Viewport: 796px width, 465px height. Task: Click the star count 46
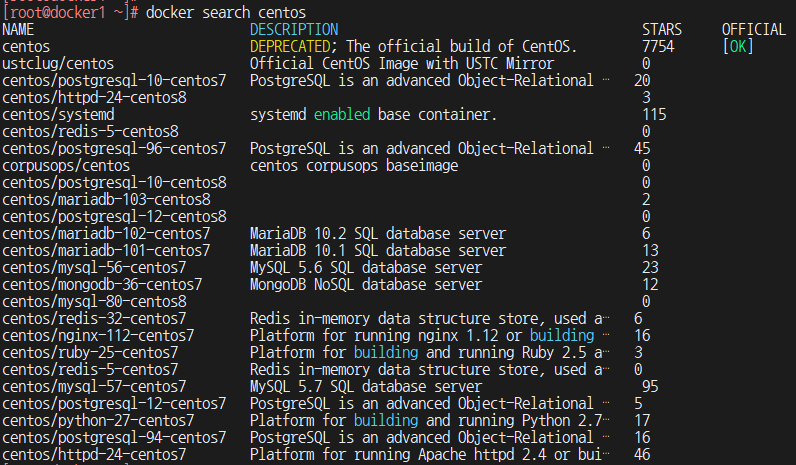642,455
